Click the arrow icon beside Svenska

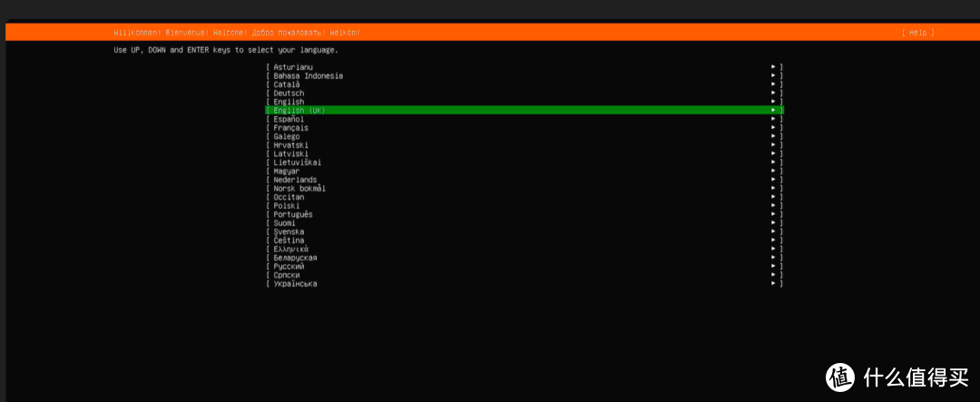[x=774, y=231]
